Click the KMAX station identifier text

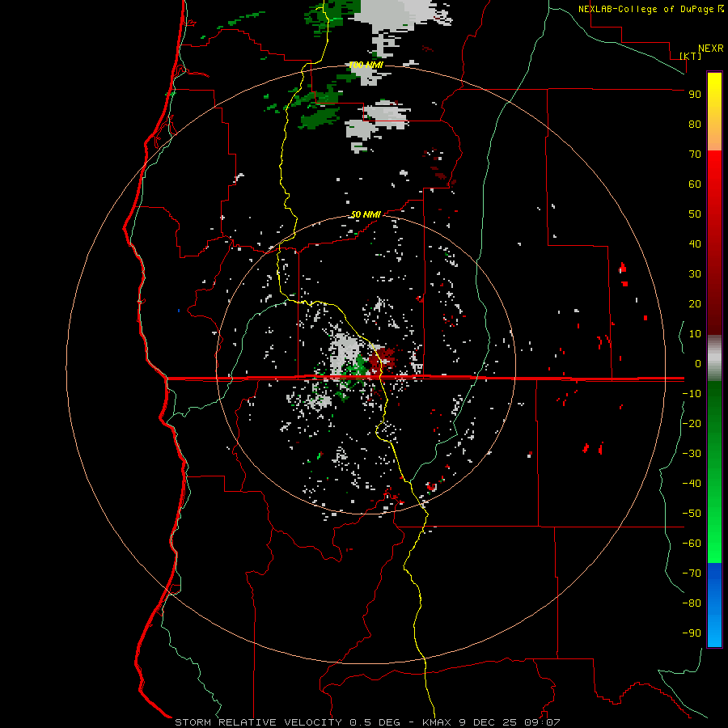pyautogui.click(x=438, y=722)
